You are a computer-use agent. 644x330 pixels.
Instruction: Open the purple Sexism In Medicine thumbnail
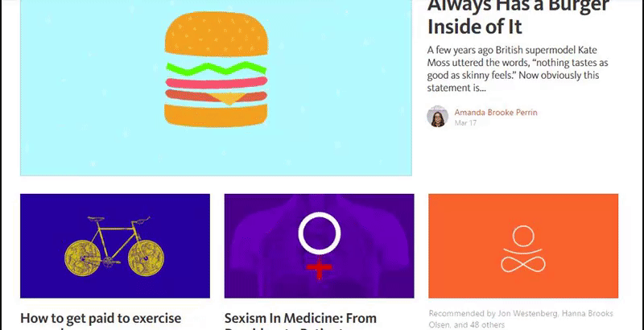pyautogui.click(x=319, y=245)
